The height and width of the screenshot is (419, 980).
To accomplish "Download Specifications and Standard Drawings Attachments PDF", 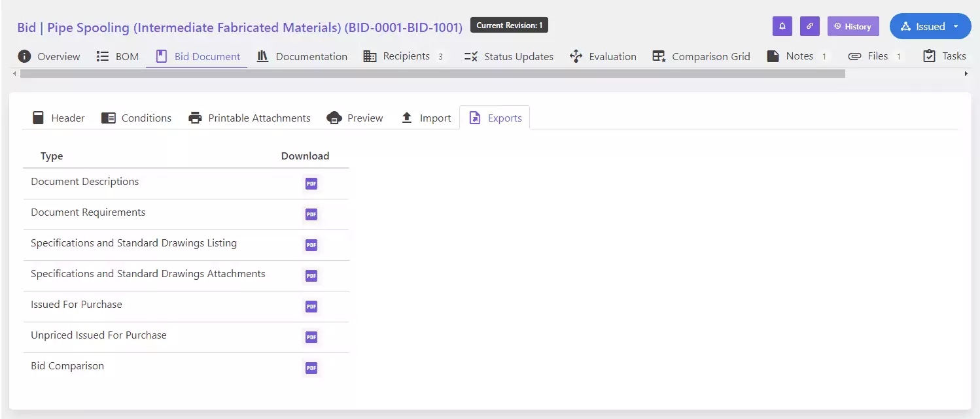I will (311, 276).
